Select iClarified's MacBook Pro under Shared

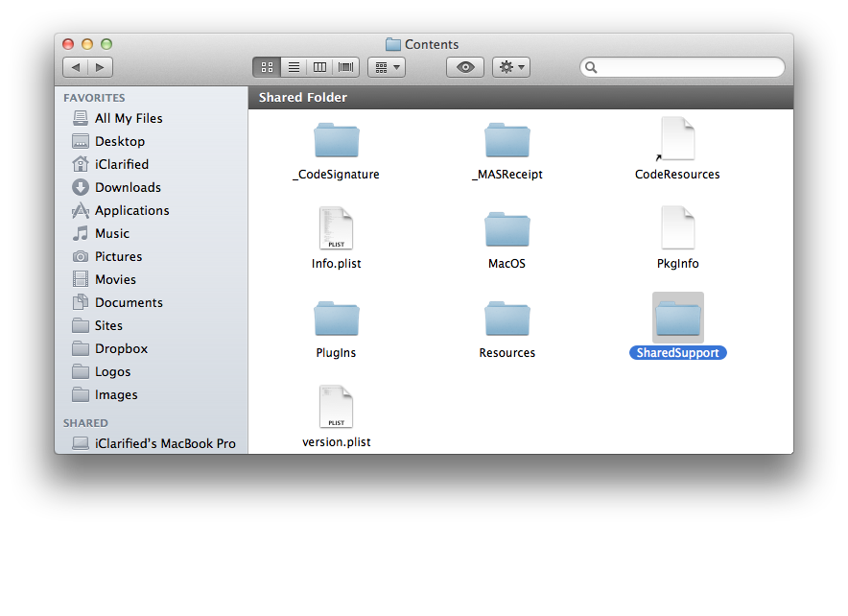pyautogui.click(x=165, y=443)
